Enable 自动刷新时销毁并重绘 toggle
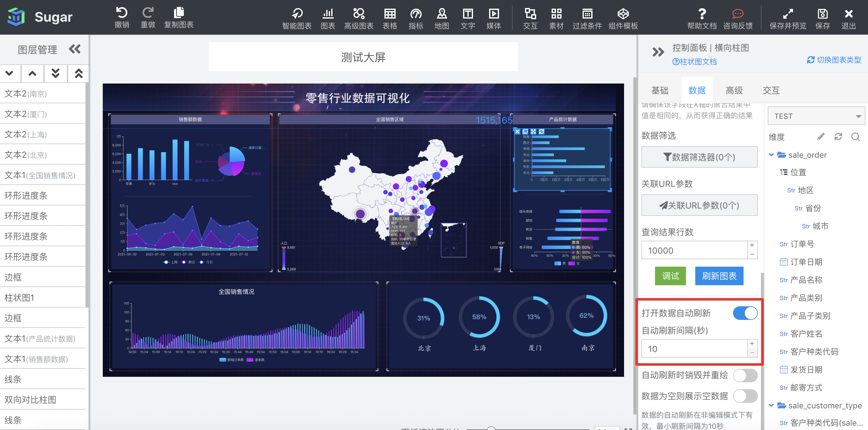This screenshot has height=430, width=868. pos(745,375)
